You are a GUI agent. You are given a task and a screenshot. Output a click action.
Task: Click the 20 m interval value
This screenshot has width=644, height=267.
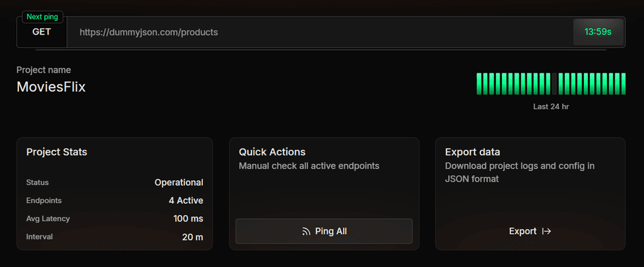tap(193, 237)
